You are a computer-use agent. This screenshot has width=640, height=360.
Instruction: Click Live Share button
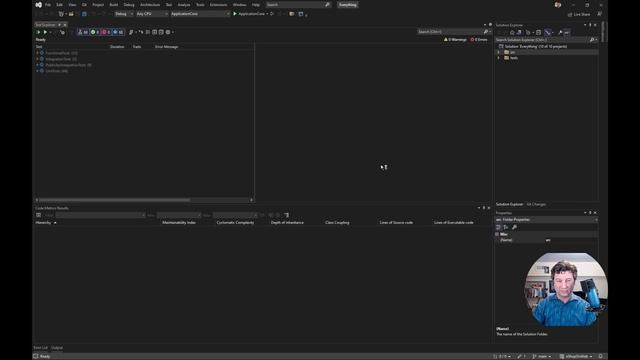pyautogui.click(x=579, y=14)
